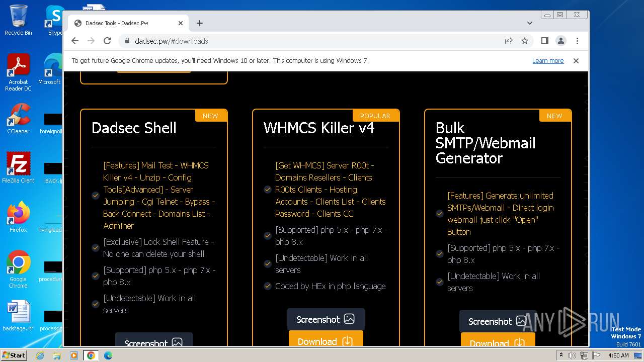Open Google Chrome desktop shortcut
This screenshot has height=362, width=644.
18,269
